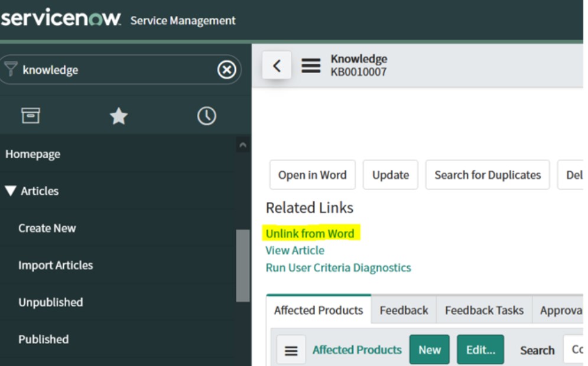This screenshot has width=588, height=366.
Task: Collapse the Articles section
Action: coord(11,191)
